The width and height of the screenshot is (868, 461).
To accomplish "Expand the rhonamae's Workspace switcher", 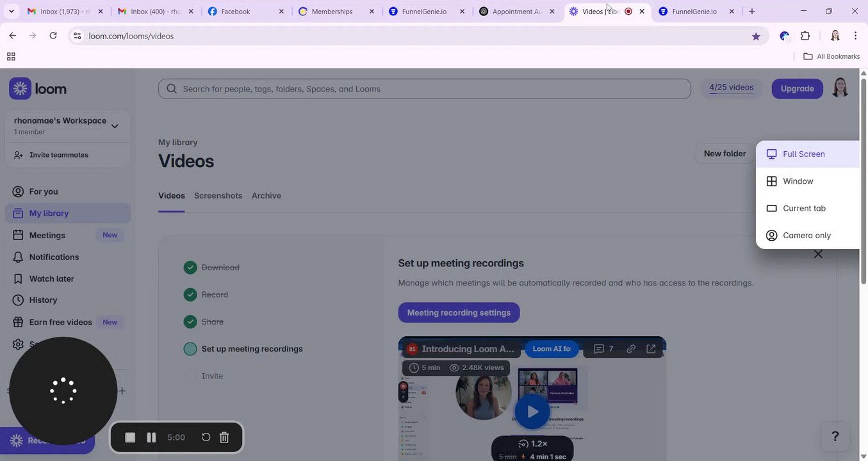I will point(67,125).
